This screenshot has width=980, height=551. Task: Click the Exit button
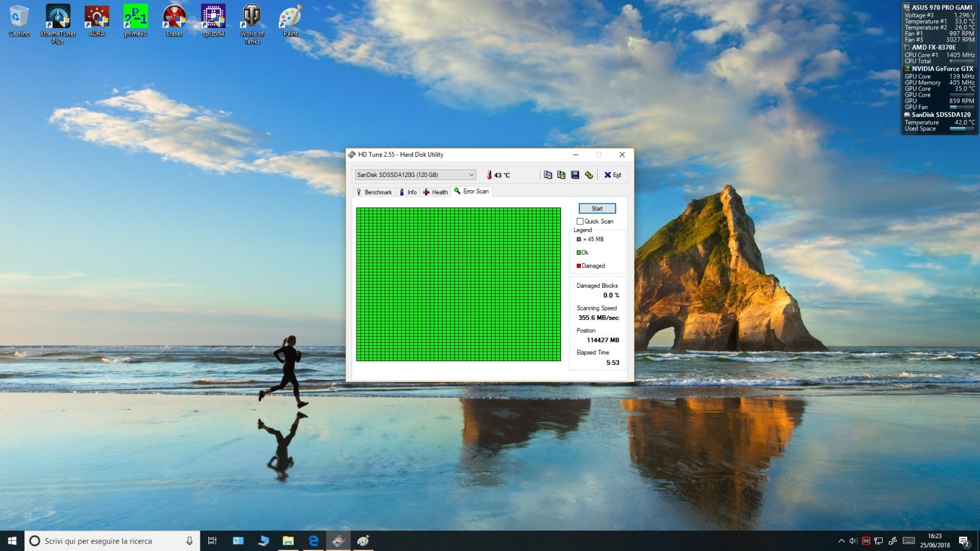coord(612,175)
